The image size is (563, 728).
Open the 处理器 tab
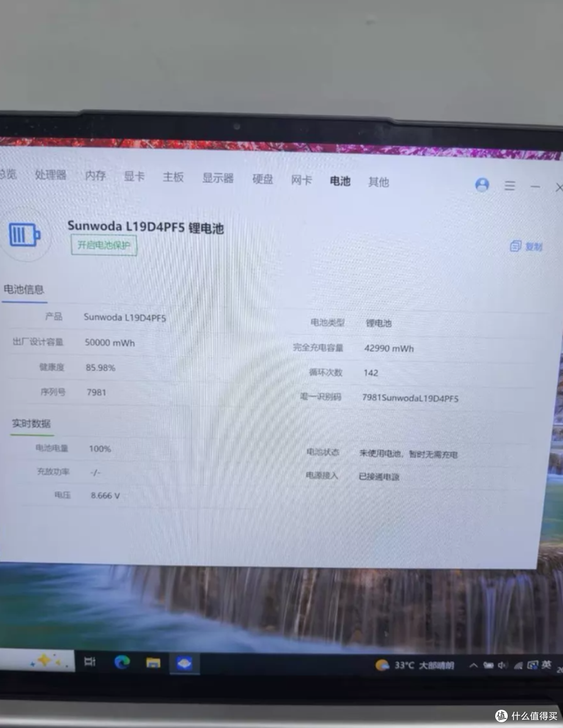coord(51,175)
